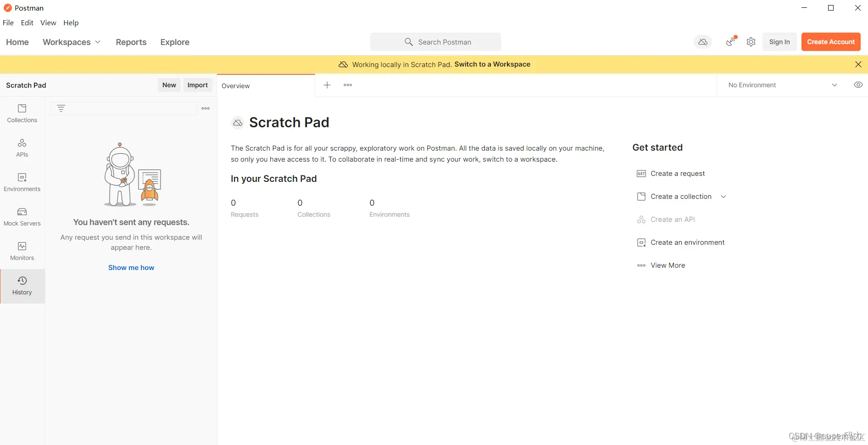The width and height of the screenshot is (868, 445).
Task: Click the Sign In button
Action: click(x=779, y=42)
